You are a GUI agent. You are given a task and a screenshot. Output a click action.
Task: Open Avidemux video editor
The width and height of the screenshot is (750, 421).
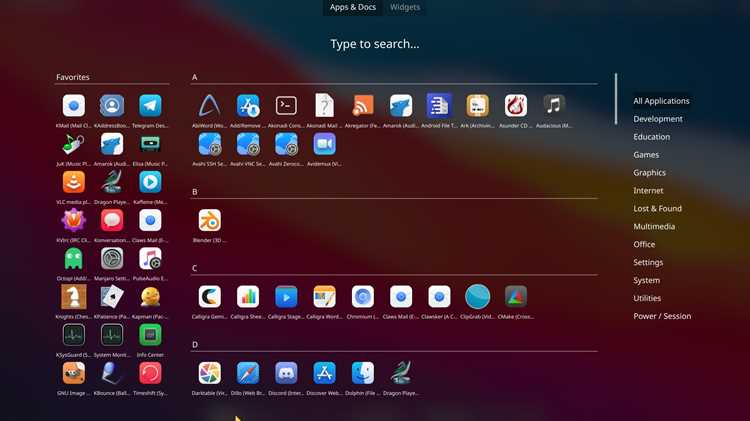click(324, 144)
